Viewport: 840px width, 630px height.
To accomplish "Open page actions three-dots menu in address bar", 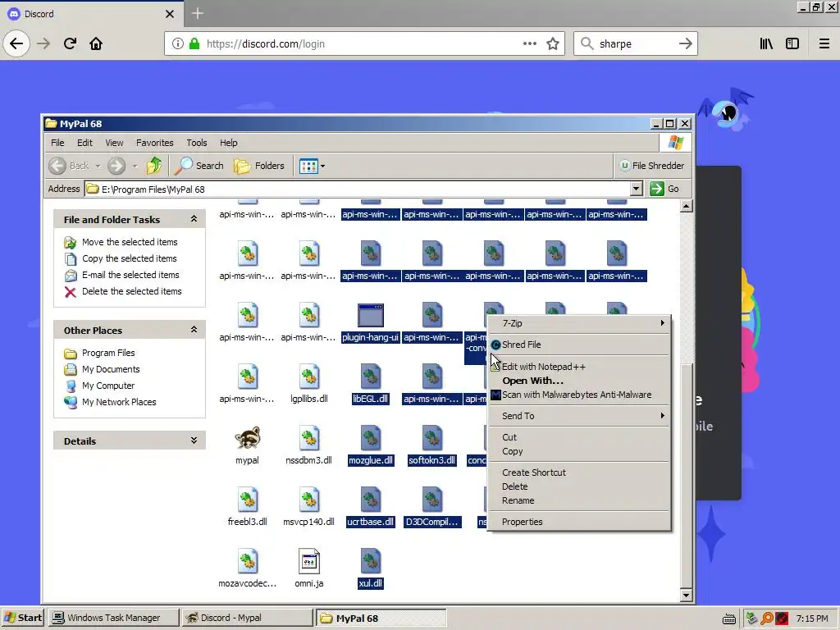I will pos(529,43).
